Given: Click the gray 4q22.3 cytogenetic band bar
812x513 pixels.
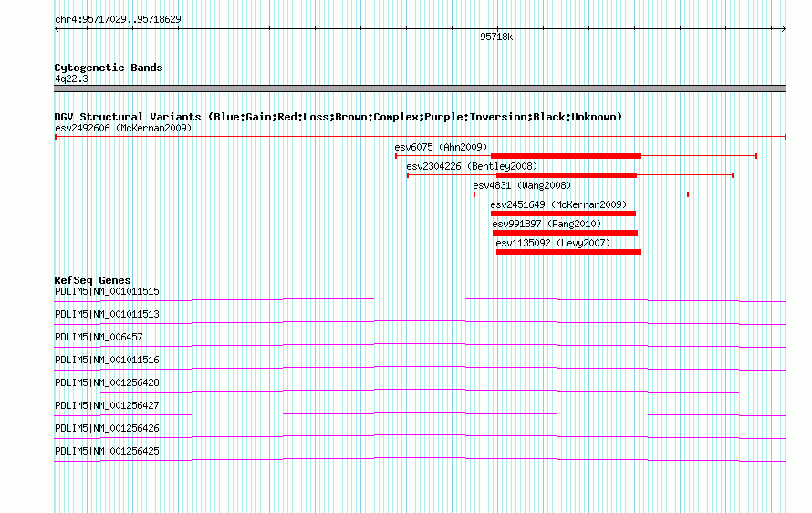Looking at the screenshot, I should point(420,89).
